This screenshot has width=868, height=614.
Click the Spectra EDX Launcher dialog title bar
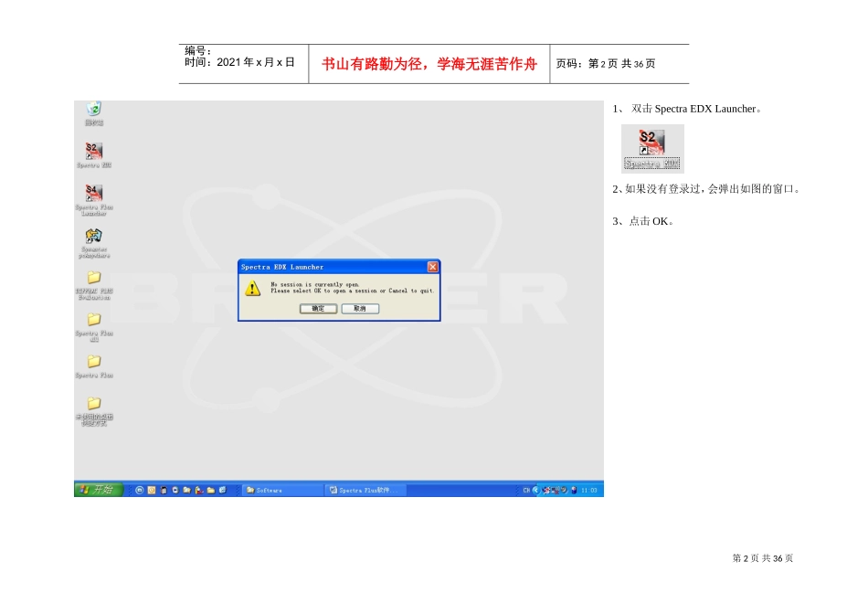tap(339, 267)
